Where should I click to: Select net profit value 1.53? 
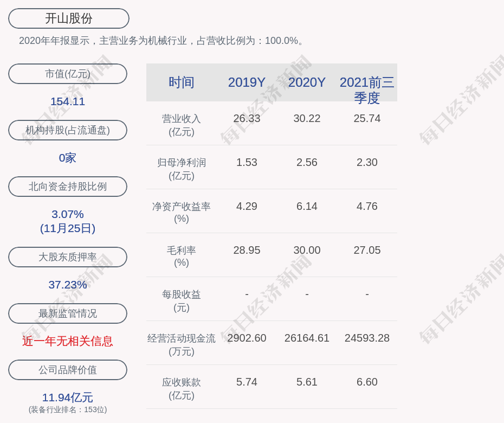coord(247,163)
